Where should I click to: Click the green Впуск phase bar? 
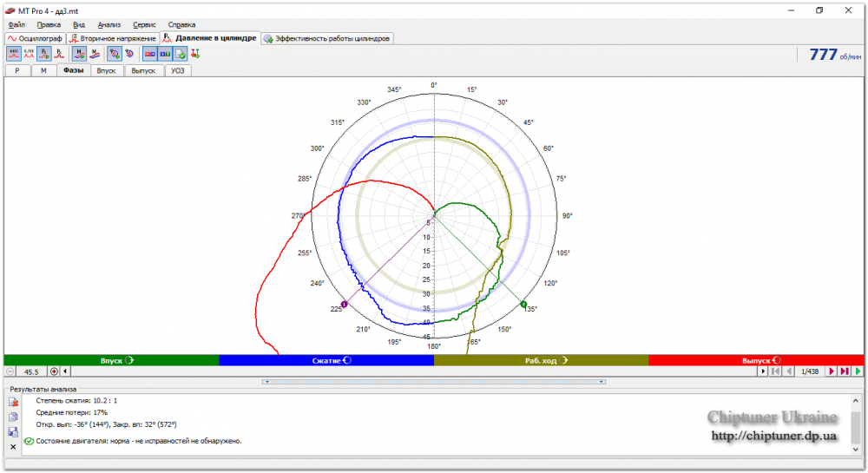click(x=111, y=360)
